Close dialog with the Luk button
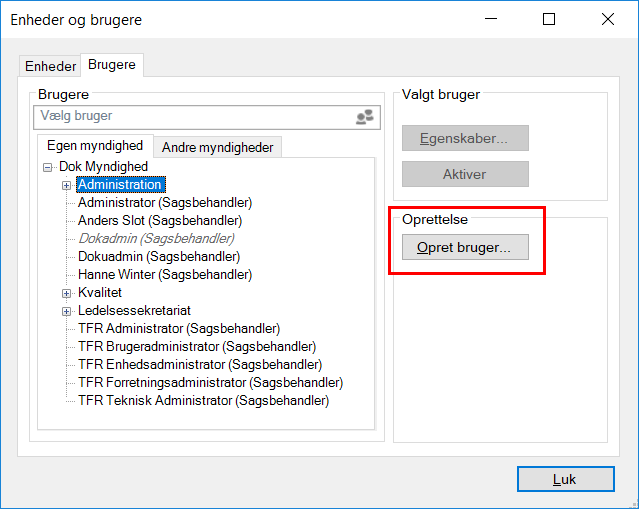Screen dimensions: 639x509 pos(564,479)
